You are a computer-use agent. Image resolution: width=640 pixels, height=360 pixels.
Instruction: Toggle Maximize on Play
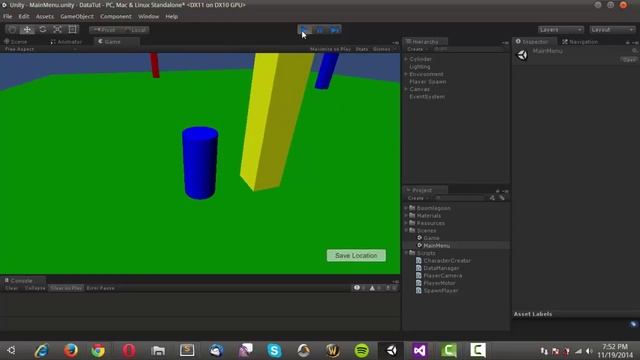330,49
